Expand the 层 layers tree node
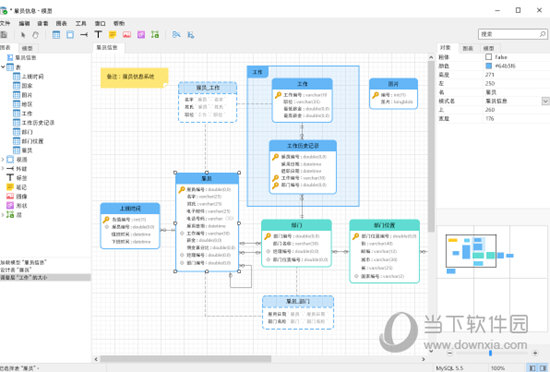Image resolution: width=550 pixels, height=372 pixels. pyautogui.click(x=3, y=215)
